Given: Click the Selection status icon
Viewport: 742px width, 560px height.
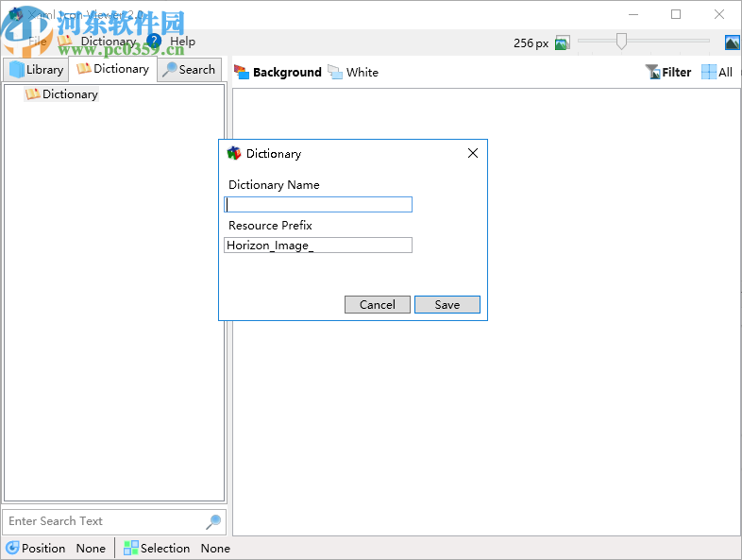Looking at the screenshot, I should [x=130, y=548].
